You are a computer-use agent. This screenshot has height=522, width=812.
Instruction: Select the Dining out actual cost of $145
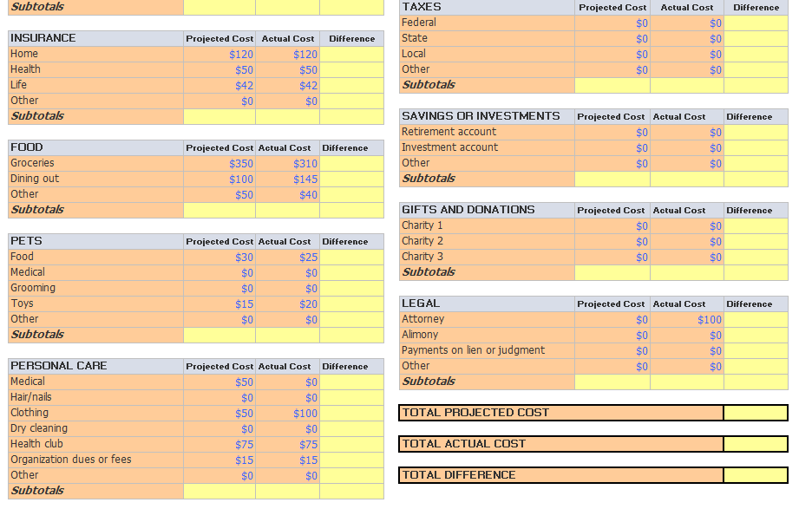click(286, 179)
